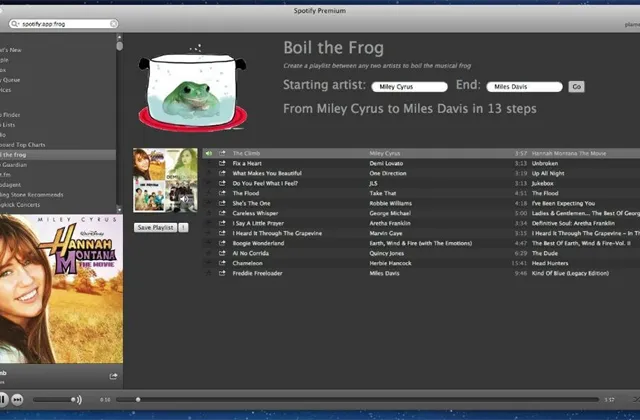The width and height of the screenshot is (640, 420).
Task: Open Songkick Concerts in sidebar
Action: tap(20, 205)
